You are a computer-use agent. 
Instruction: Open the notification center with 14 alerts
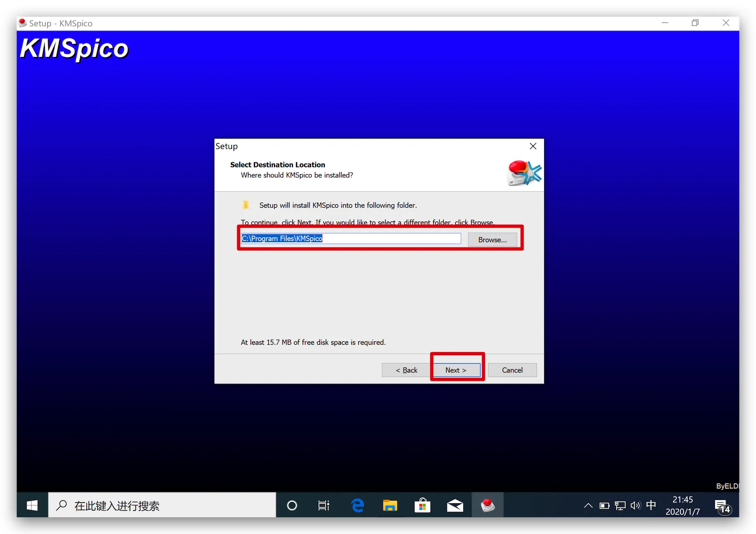click(723, 506)
